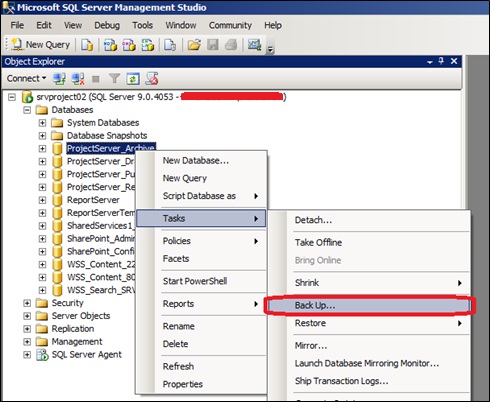Click the Object Explorer stop square icon
The height and width of the screenshot is (402, 490).
pos(96,79)
